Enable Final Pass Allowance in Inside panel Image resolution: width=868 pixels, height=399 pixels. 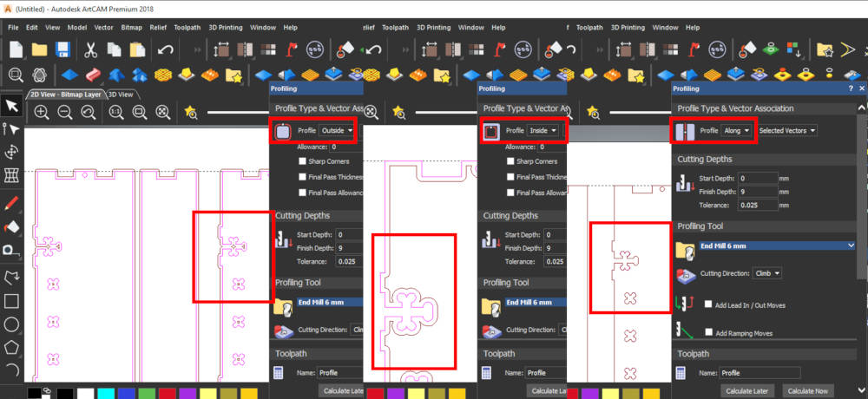pyautogui.click(x=510, y=193)
